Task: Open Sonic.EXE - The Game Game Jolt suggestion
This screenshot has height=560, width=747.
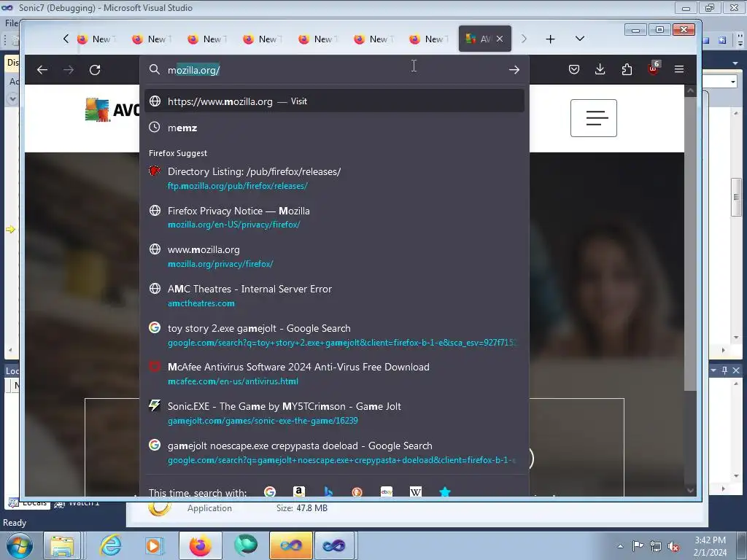Action: pyautogui.click(x=334, y=413)
